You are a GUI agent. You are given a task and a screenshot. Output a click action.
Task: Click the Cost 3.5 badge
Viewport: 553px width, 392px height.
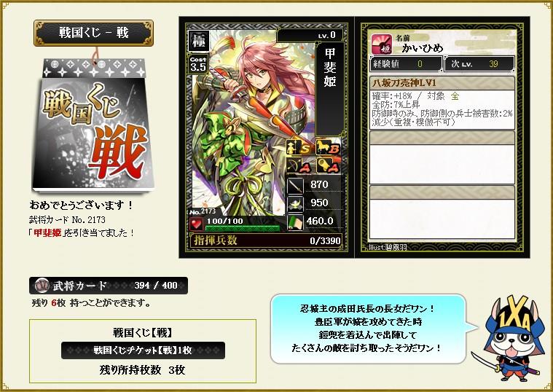click(x=198, y=64)
